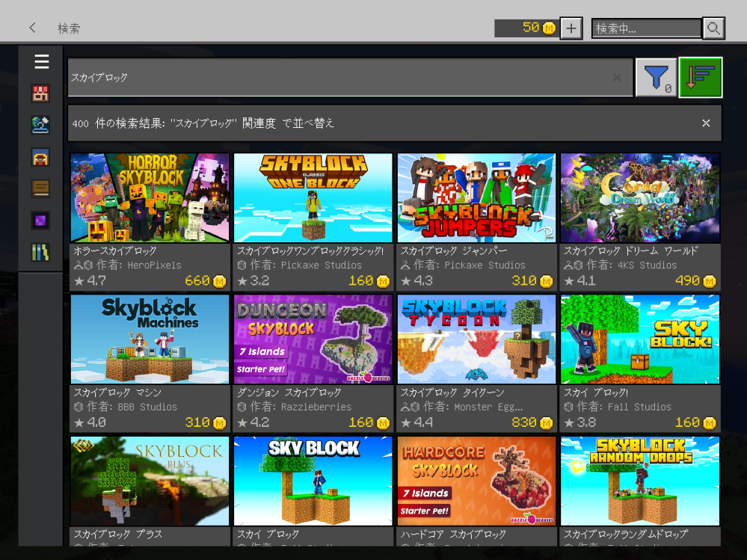Click the plus button to add Minecoins
Screen dimensions: 747x560
[x=571, y=28]
